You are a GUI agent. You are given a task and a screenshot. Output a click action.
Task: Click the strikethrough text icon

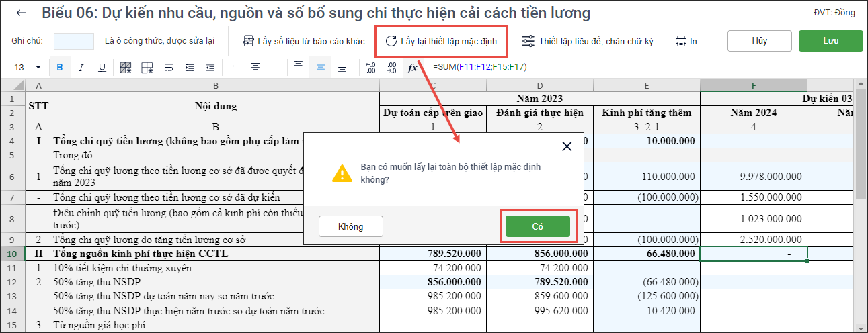[169, 67]
